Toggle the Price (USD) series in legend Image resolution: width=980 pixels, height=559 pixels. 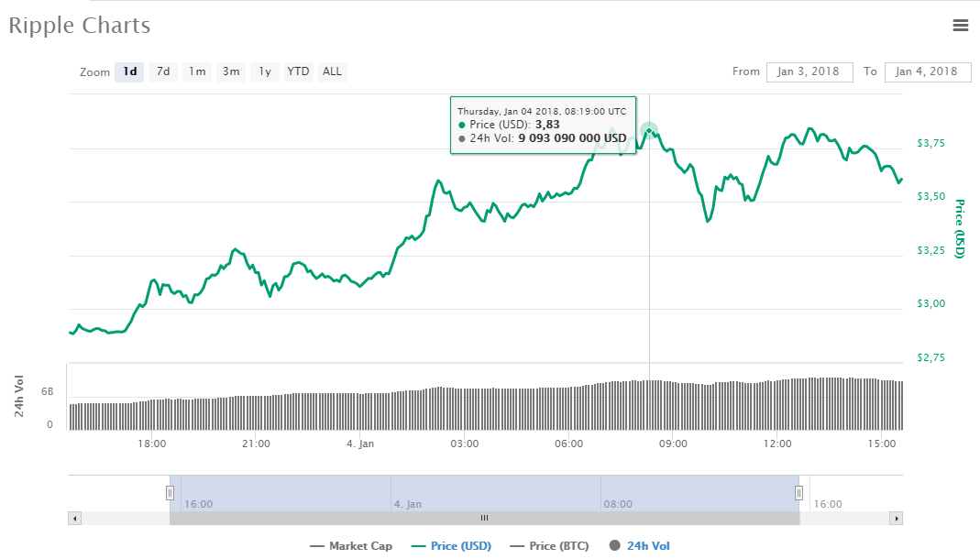coord(451,546)
